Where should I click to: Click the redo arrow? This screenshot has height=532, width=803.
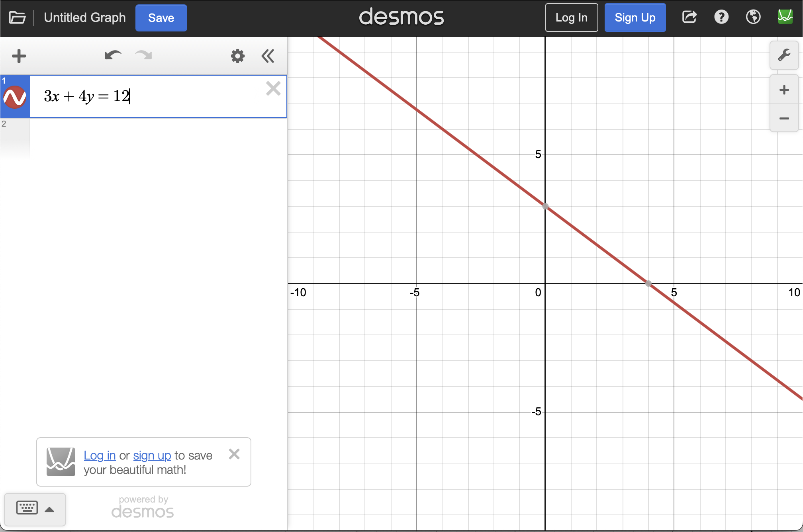pos(144,55)
